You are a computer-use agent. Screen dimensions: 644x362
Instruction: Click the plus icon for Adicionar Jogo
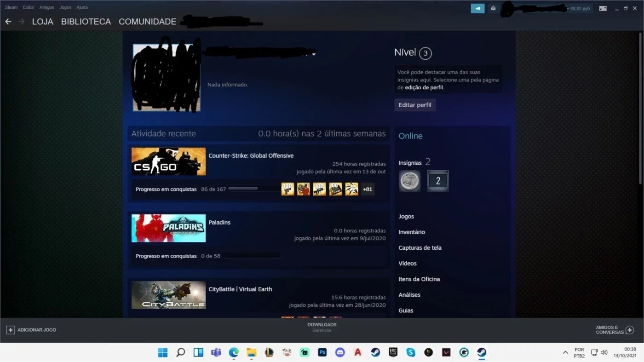point(10,330)
